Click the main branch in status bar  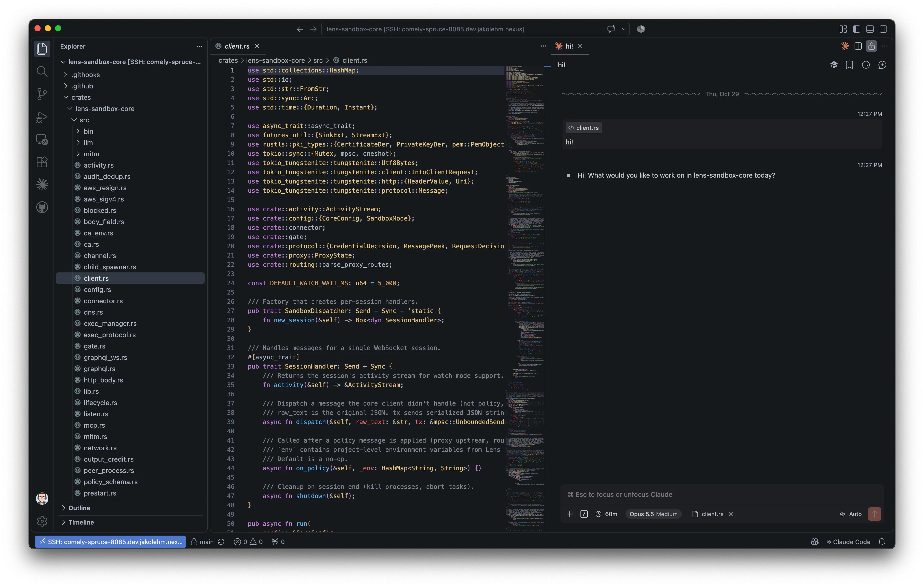(202, 542)
